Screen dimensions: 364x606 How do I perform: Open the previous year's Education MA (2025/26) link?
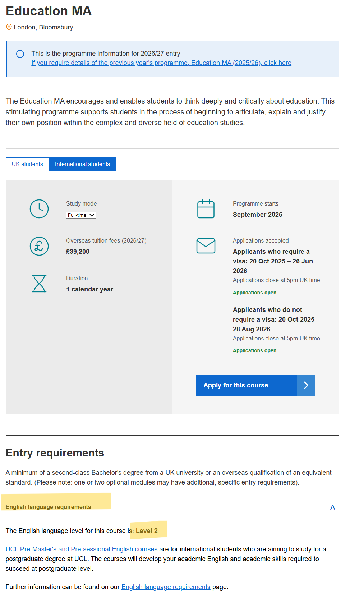click(x=161, y=63)
